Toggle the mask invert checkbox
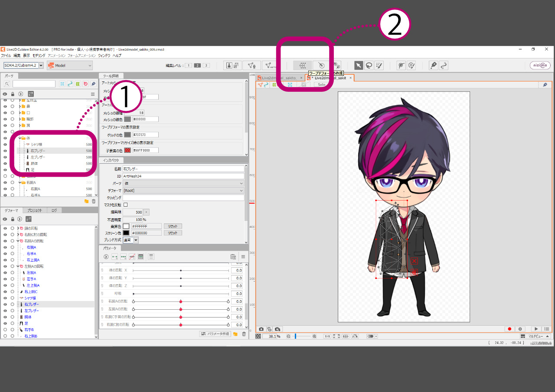Image resolution: width=555 pixels, height=392 pixels. pyautogui.click(x=126, y=204)
